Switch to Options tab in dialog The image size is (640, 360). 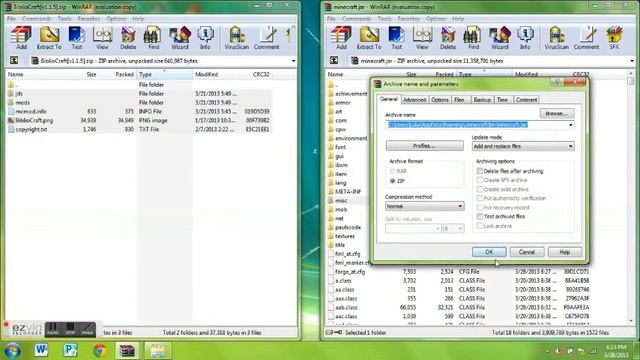pos(440,100)
